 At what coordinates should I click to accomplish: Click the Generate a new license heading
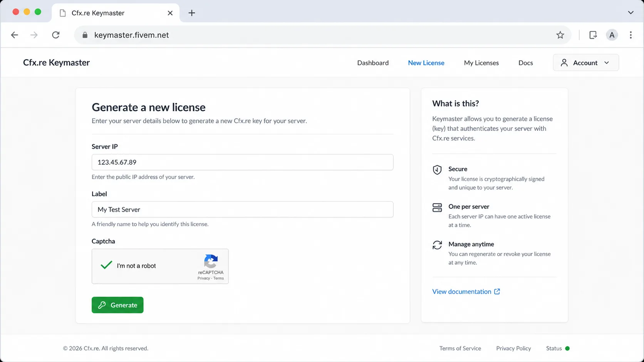click(x=149, y=107)
